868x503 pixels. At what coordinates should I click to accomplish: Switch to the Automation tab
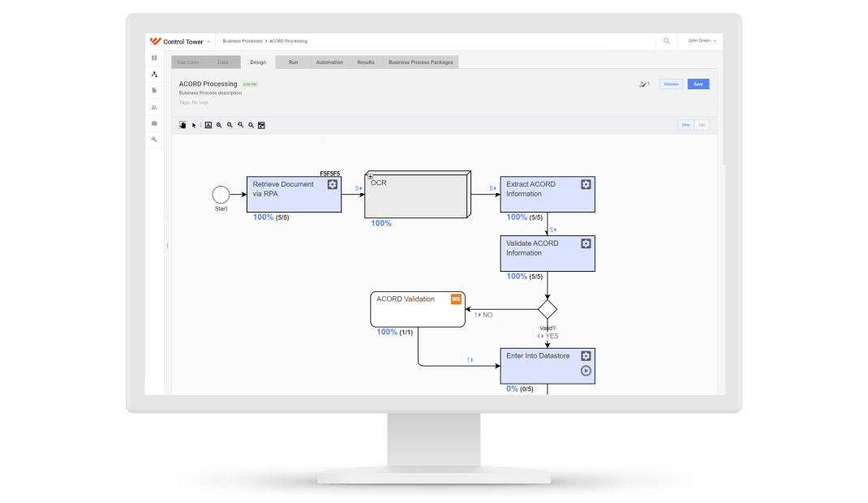329,62
